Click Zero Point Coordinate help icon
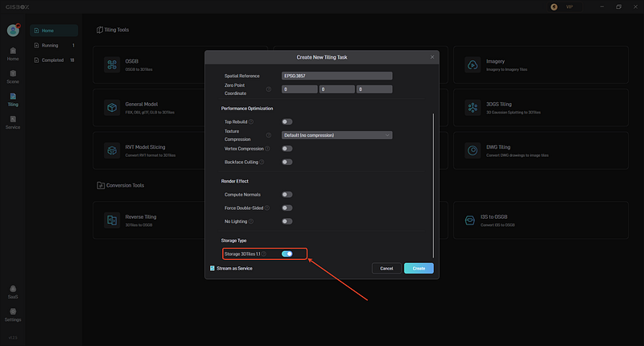The height and width of the screenshot is (346, 644). (x=269, y=89)
